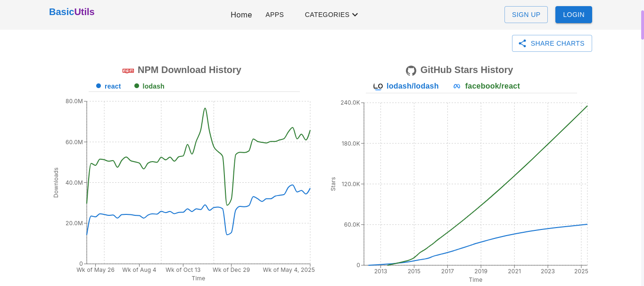Image resolution: width=644 pixels, height=286 pixels.
Task: Click the chevron next to CATEGORIES
Action: (355, 15)
